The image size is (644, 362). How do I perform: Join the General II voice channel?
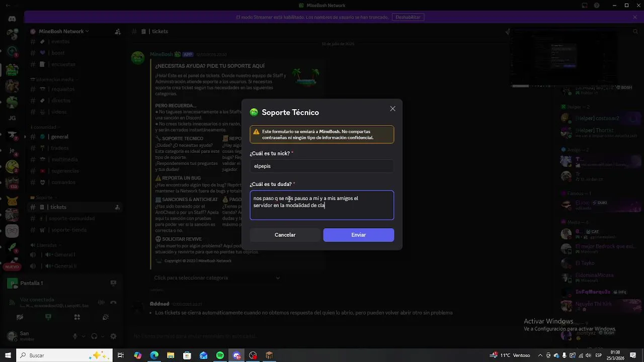[75, 266]
